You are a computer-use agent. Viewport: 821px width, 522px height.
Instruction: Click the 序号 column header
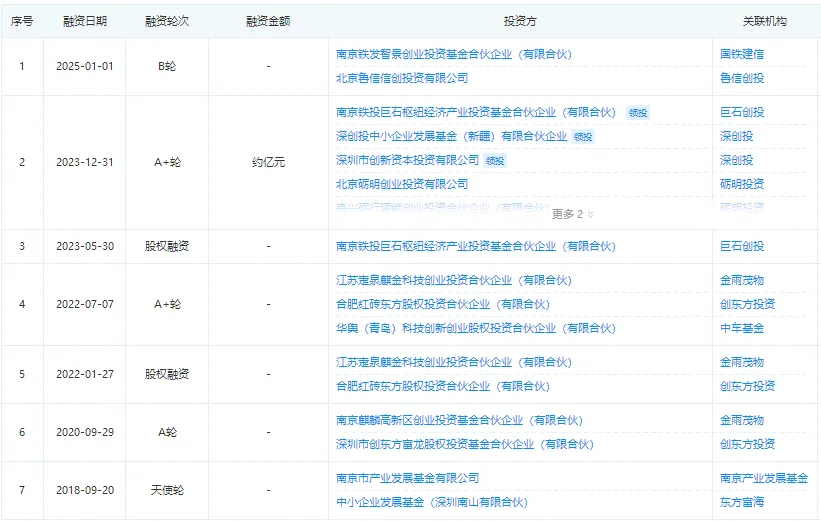21,21
